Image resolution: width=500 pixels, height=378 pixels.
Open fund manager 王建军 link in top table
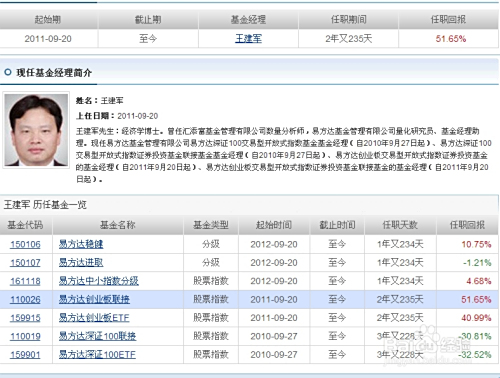click(248, 39)
